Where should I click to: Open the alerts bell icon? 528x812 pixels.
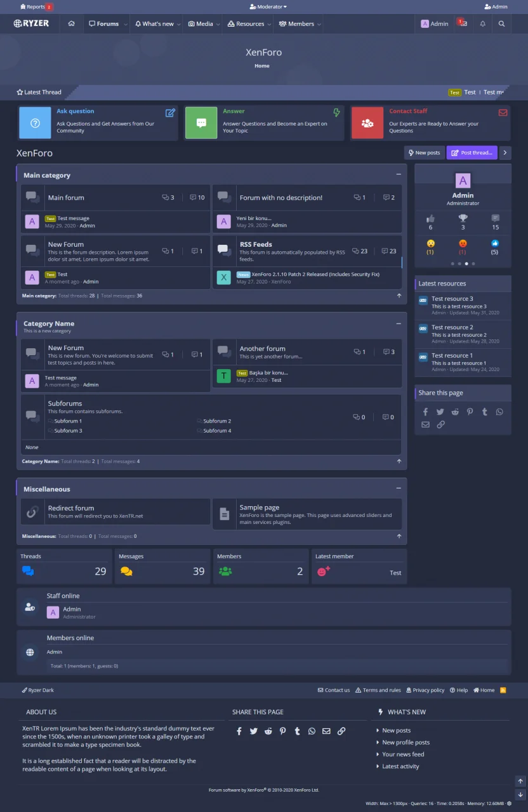pyautogui.click(x=482, y=24)
